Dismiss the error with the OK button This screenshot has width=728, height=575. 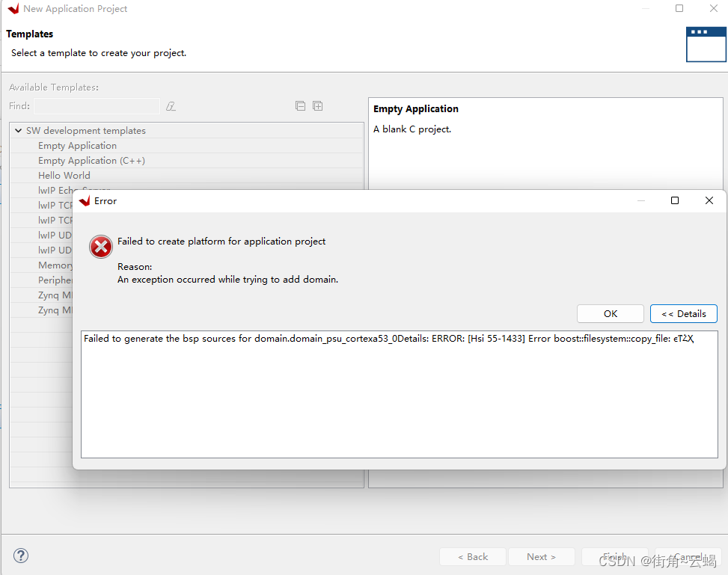point(610,313)
